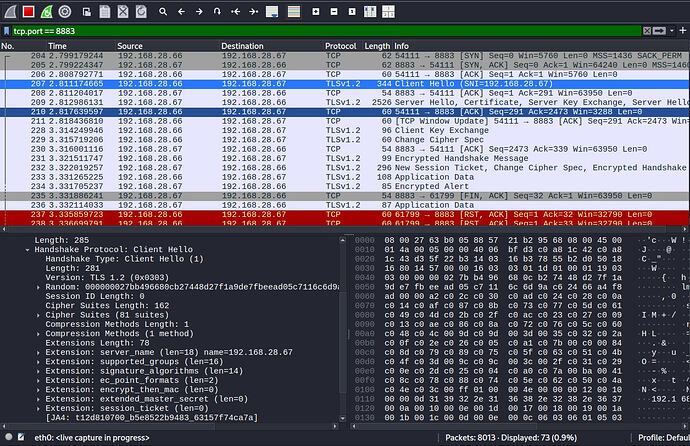This screenshot has width=690, height=446.
Task: Zoom out the main window text
Action: [x=334, y=12]
